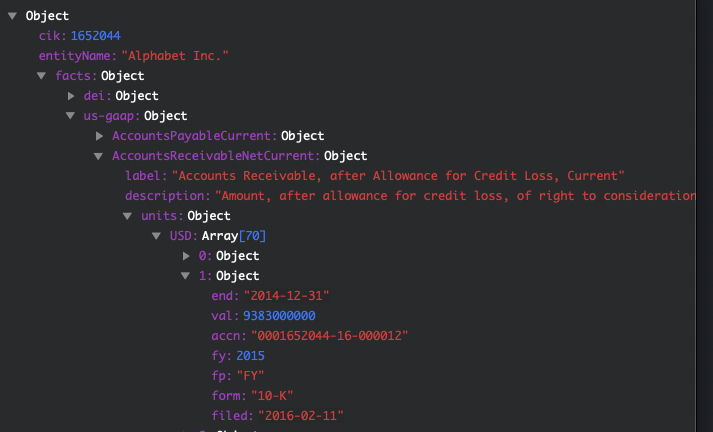
Task: Collapse the us-gaap object triangle
Action: point(70,116)
